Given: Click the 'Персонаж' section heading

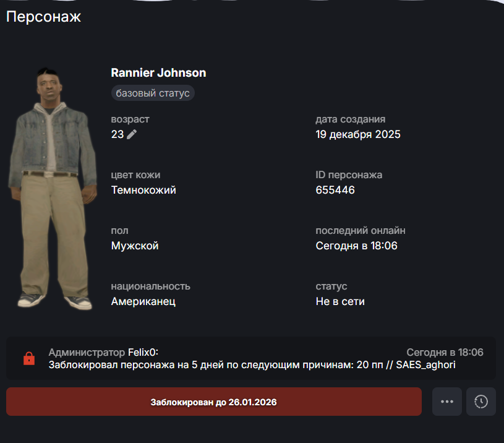Looking at the screenshot, I should 43,17.
